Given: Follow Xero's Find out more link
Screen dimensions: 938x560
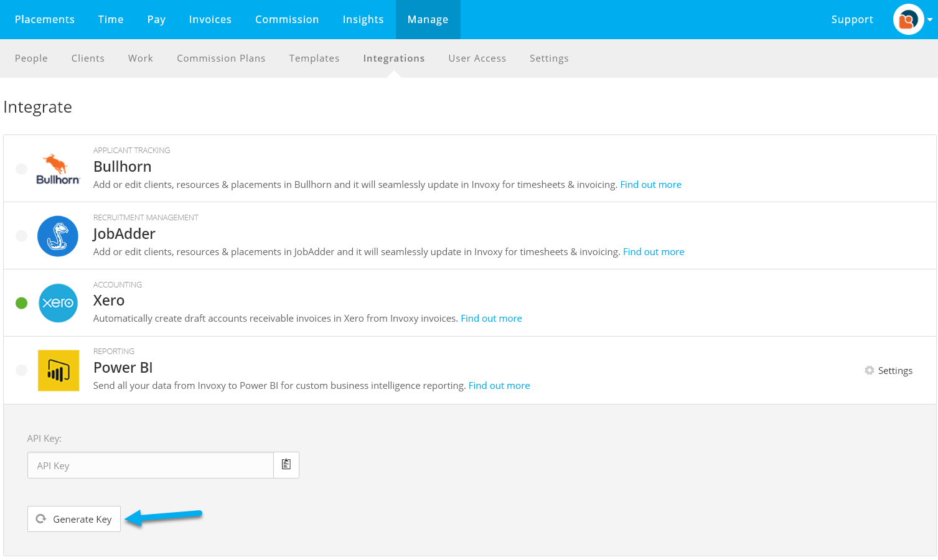Looking at the screenshot, I should [x=491, y=319].
